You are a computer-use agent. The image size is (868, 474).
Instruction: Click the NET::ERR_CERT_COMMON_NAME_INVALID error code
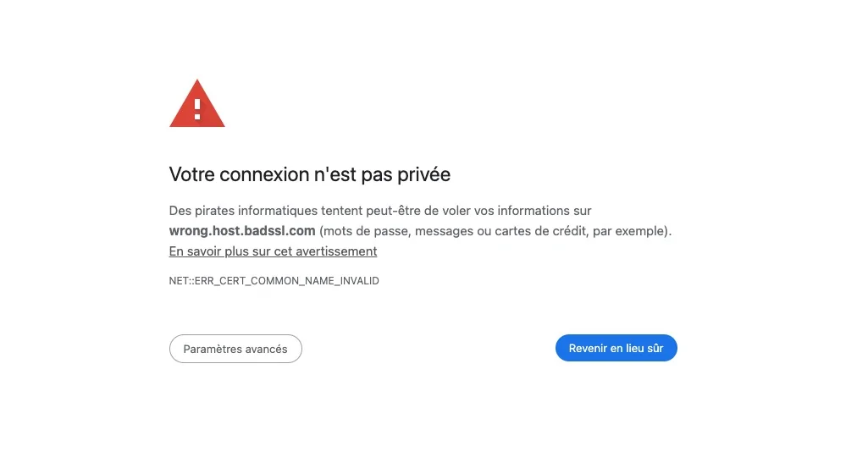pyautogui.click(x=274, y=281)
